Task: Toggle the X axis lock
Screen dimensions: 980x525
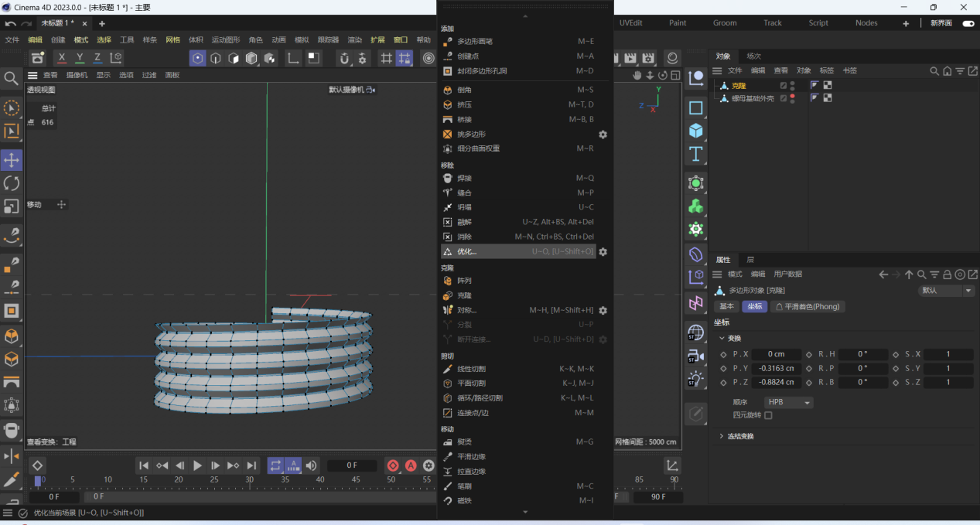Action: pyautogui.click(x=62, y=58)
